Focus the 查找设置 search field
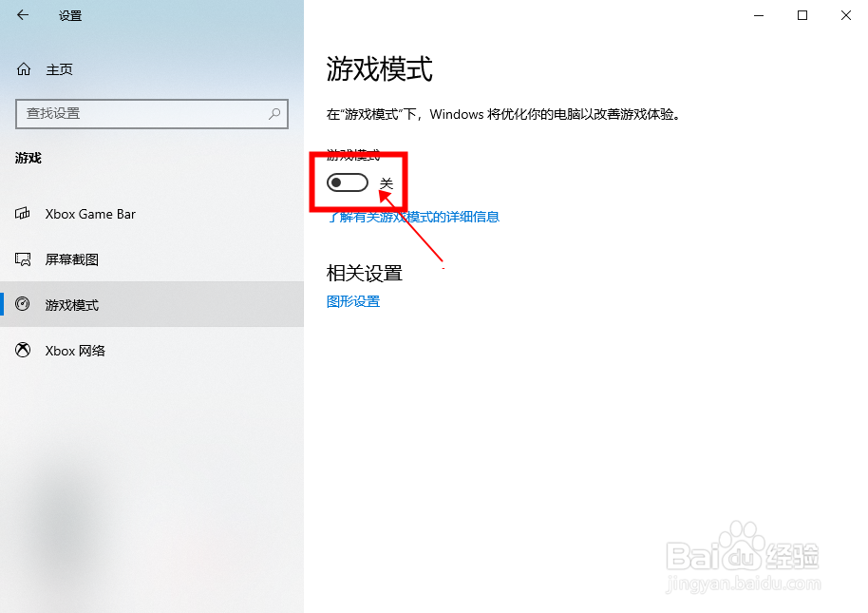Image resolution: width=868 pixels, height=613 pixels. (x=152, y=114)
